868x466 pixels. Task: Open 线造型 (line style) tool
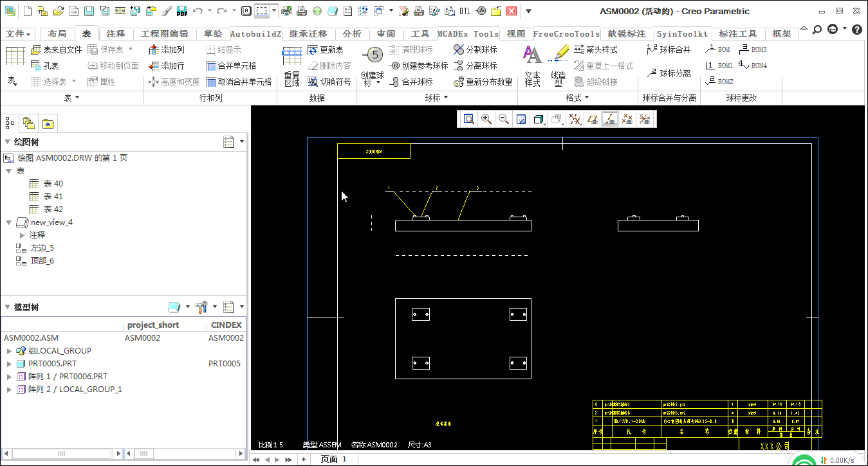(x=558, y=66)
